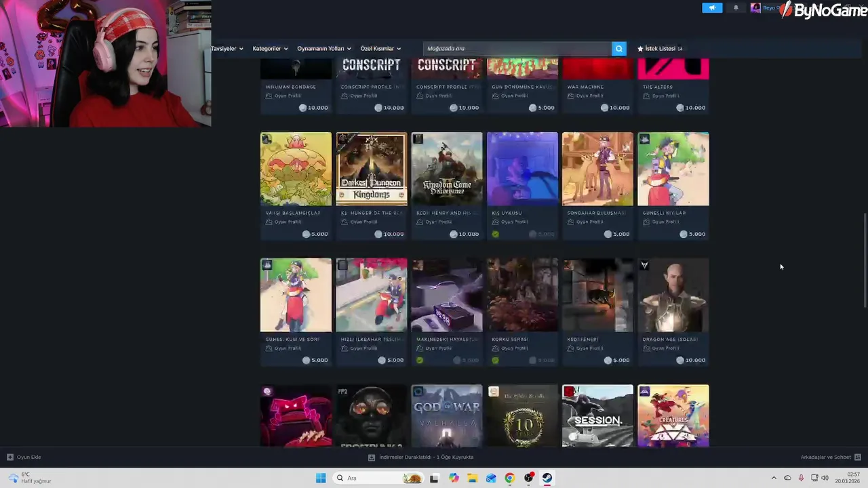Click THE ALTERS item title
This screenshot has height=488, width=868.
coord(658,87)
